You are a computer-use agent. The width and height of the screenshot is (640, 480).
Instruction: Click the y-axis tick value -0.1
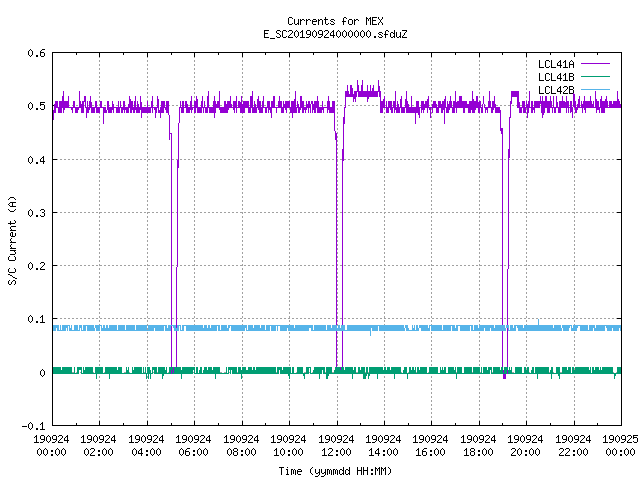33,426
